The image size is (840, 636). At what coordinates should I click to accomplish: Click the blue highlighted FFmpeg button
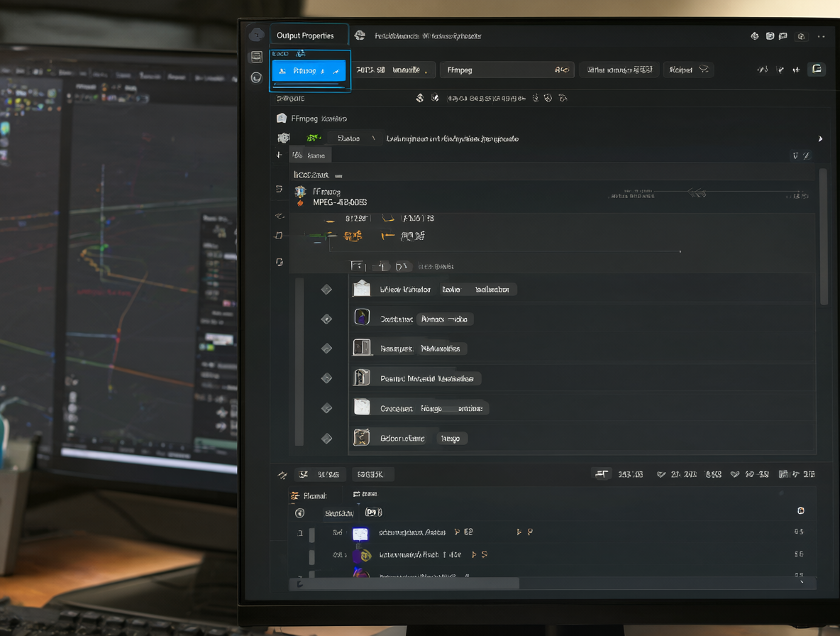click(309, 71)
